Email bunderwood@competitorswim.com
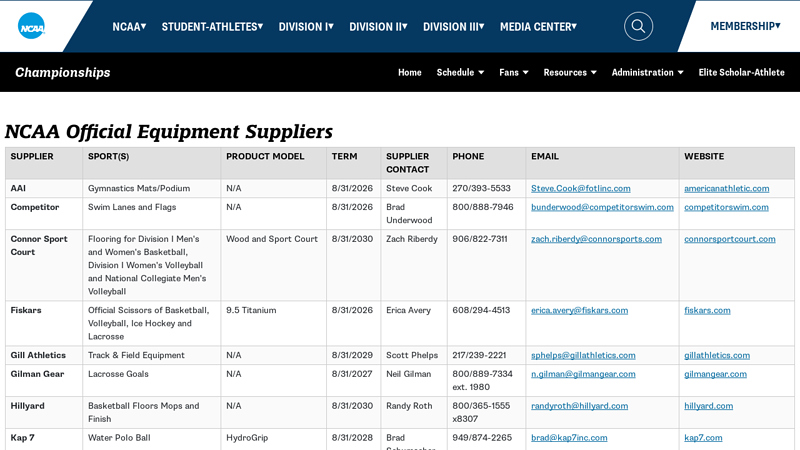This screenshot has height=450, width=800. (602, 207)
